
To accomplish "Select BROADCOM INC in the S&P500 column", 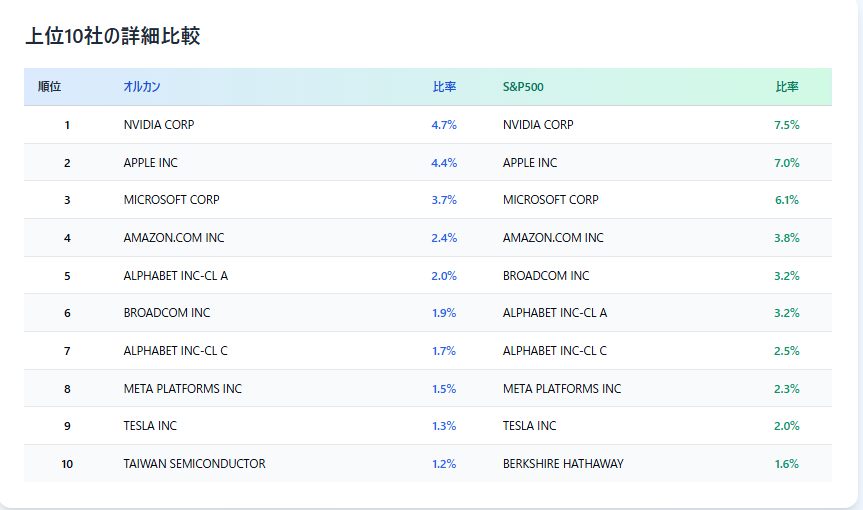I will (546, 276).
